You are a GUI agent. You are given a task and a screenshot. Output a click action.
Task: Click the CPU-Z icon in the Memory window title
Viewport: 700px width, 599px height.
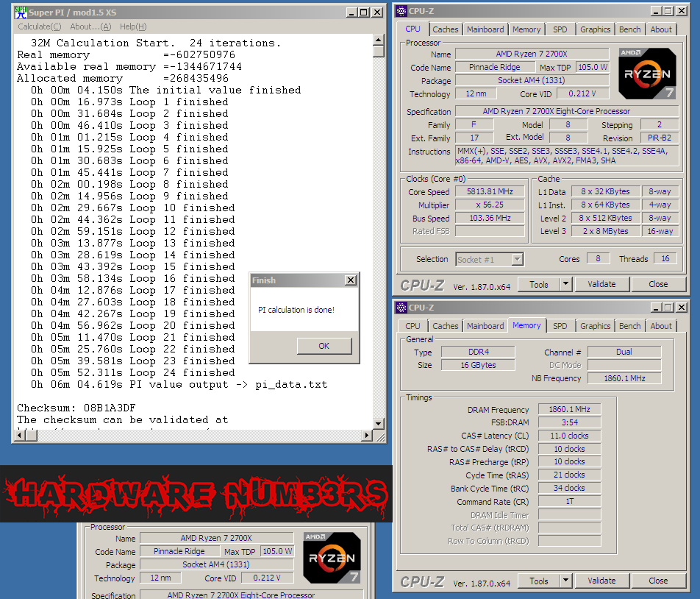pyautogui.click(x=401, y=308)
